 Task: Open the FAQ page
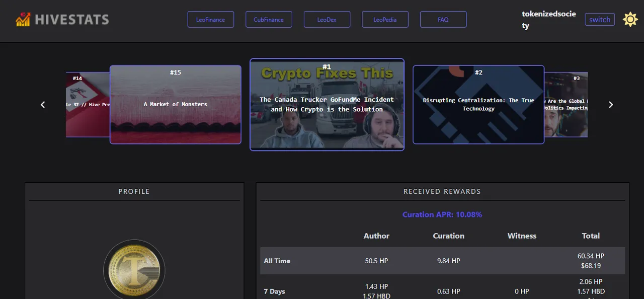443,20
